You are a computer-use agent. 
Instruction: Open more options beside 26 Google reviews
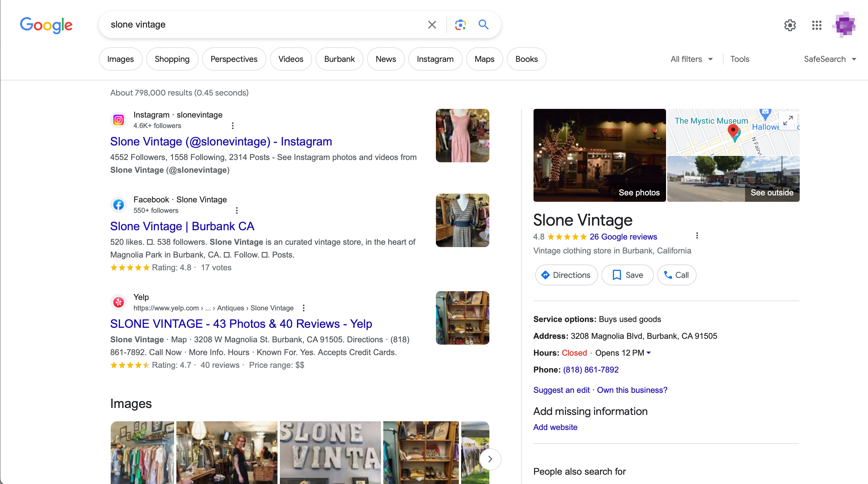click(697, 235)
